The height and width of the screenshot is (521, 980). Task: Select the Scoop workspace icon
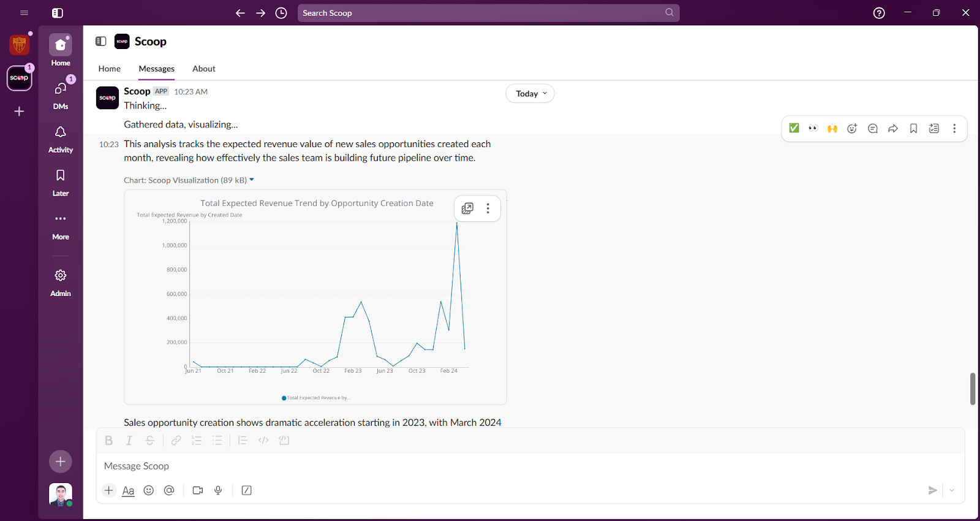click(x=20, y=78)
